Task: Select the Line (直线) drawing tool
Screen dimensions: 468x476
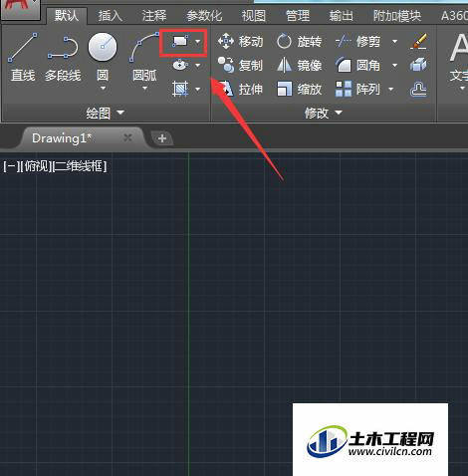Action: [x=23, y=57]
